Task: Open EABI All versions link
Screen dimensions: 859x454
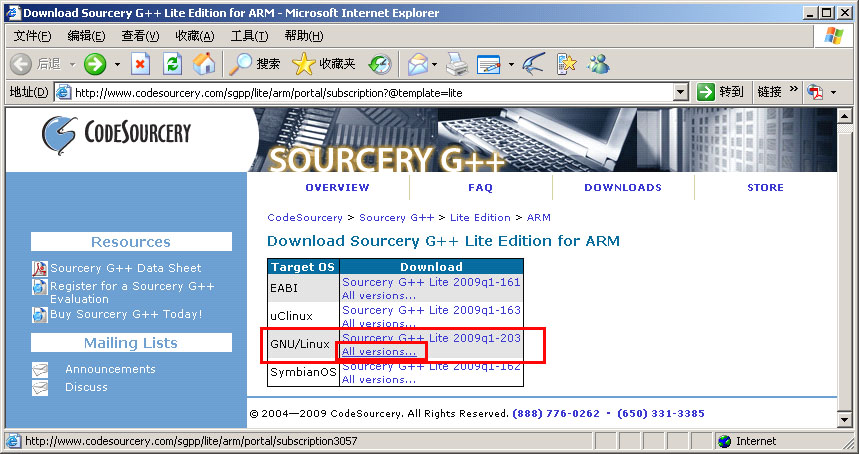Action: (x=379, y=296)
